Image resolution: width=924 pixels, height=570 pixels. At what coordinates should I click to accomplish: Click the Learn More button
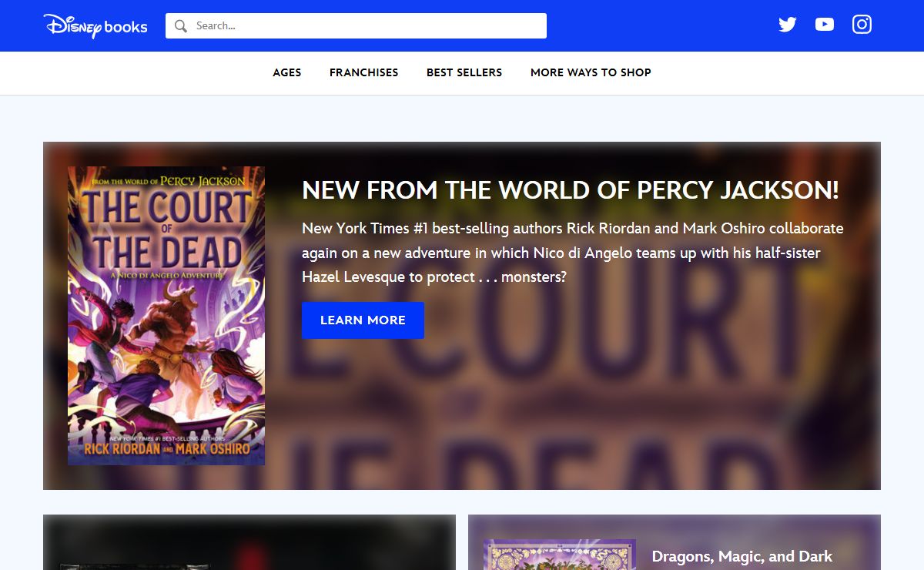363,320
